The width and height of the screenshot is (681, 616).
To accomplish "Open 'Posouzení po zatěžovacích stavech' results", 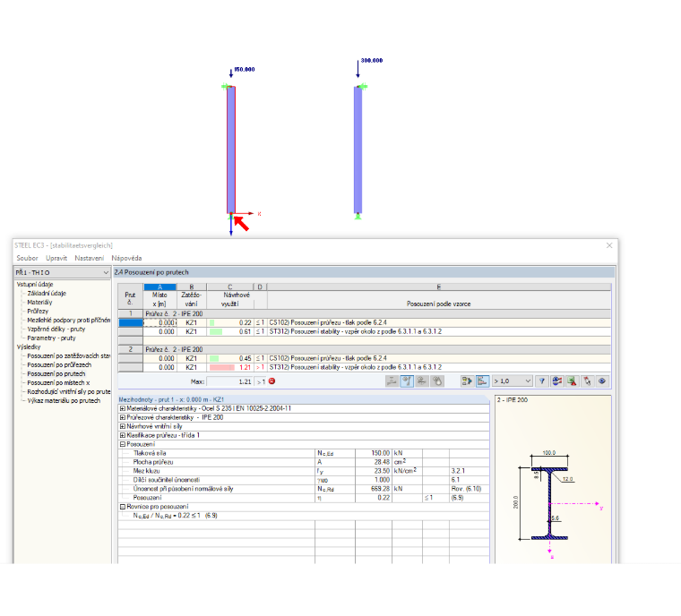I will (69, 356).
